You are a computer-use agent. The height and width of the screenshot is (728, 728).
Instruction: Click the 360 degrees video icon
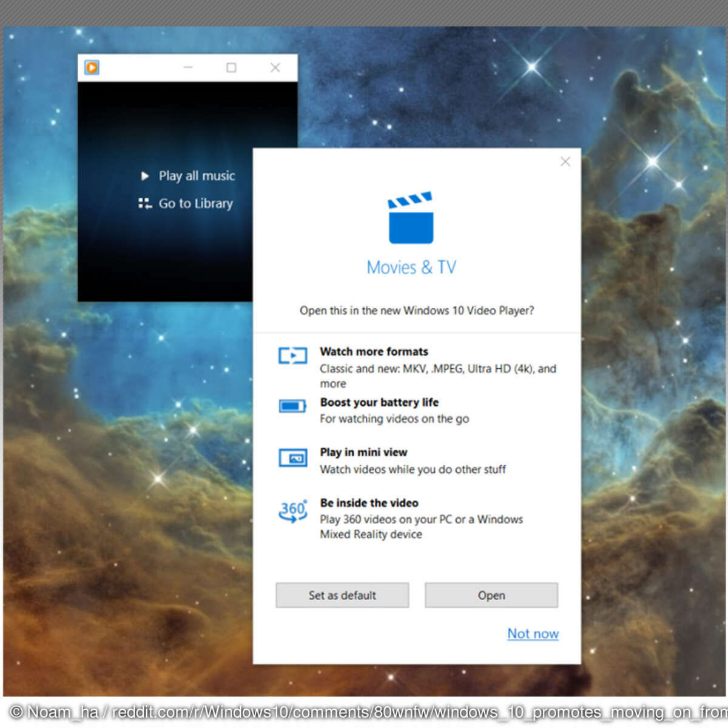(292, 511)
